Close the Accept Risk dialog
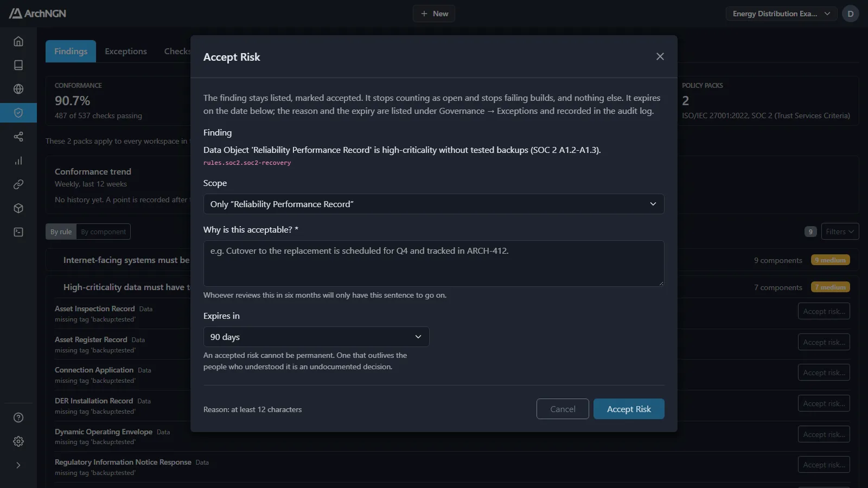868x488 pixels. (660, 56)
